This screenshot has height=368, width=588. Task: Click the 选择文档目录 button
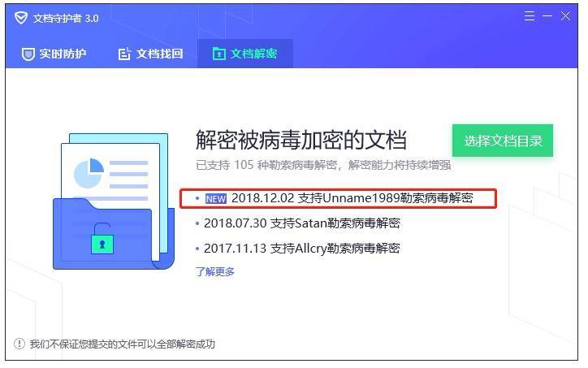[503, 141]
